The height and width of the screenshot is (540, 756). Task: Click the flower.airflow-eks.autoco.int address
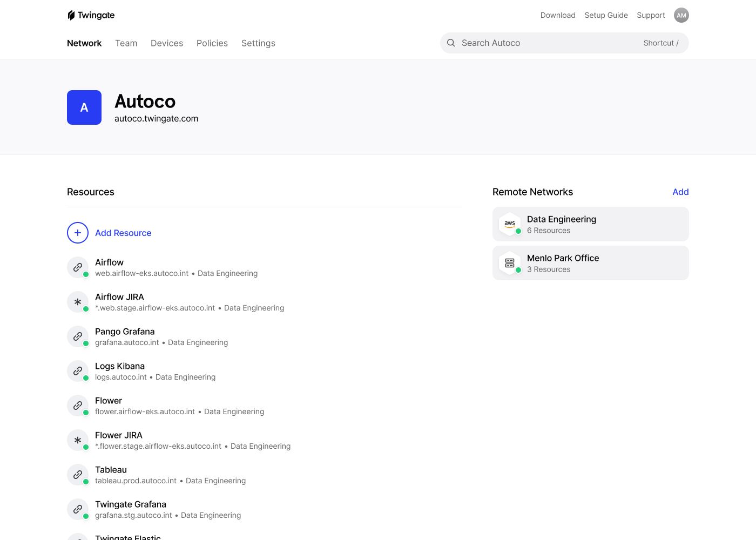click(x=145, y=411)
